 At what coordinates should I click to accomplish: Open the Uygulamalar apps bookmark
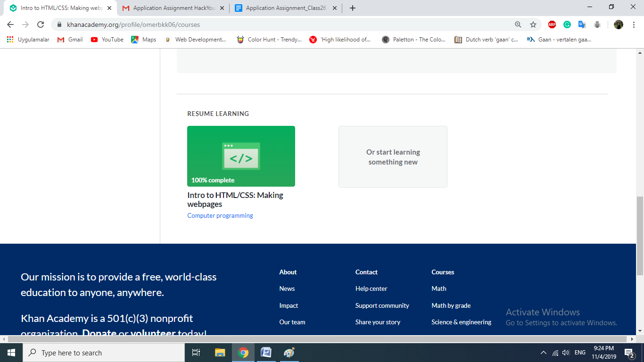coord(28,40)
